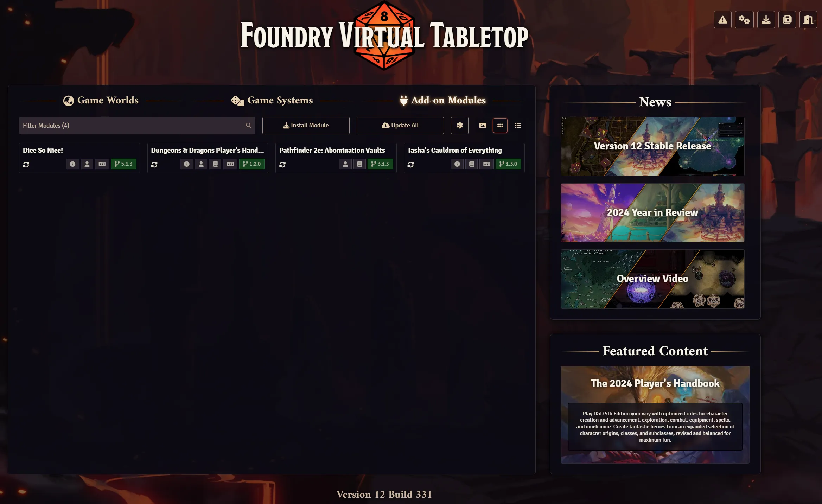Toggle the list view icon for modules

pyautogui.click(x=518, y=125)
